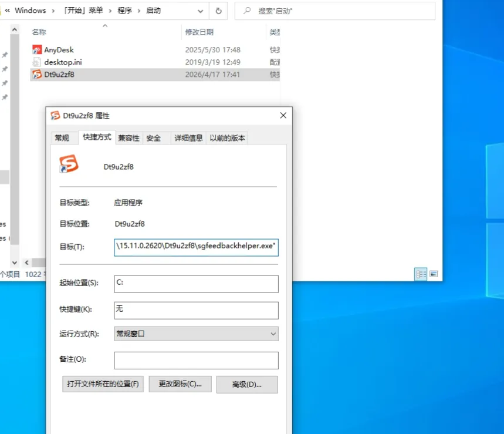The height and width of the screenshot is (434, 504).
Task: Switch Explorer to large icons view
Action: (434, 274)
